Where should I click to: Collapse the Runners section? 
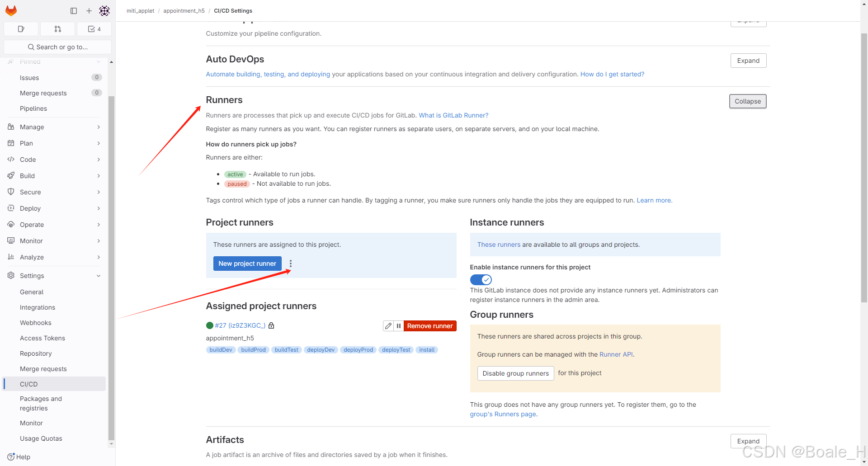click(748, 101)
